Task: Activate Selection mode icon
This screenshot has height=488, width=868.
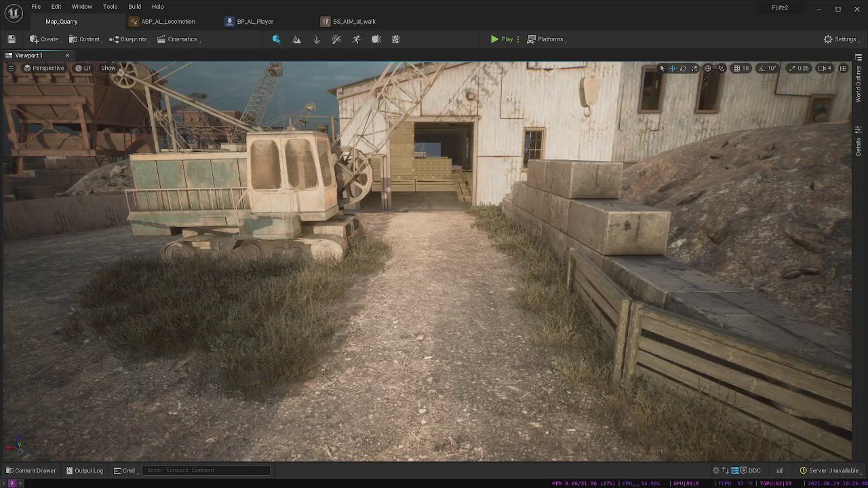Action: (276, 39)
